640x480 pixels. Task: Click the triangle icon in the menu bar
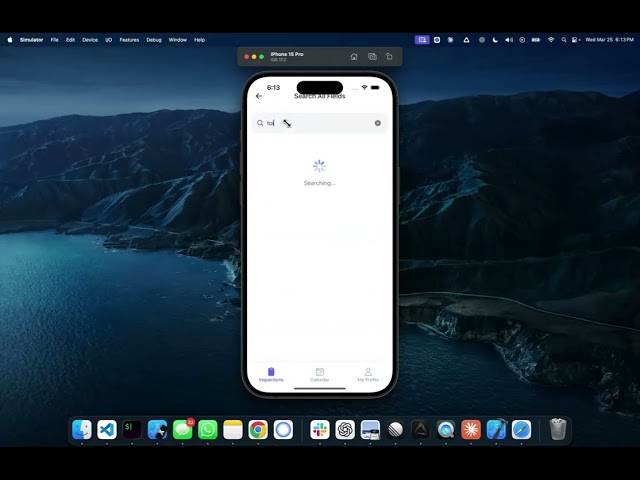click(466, 40)
